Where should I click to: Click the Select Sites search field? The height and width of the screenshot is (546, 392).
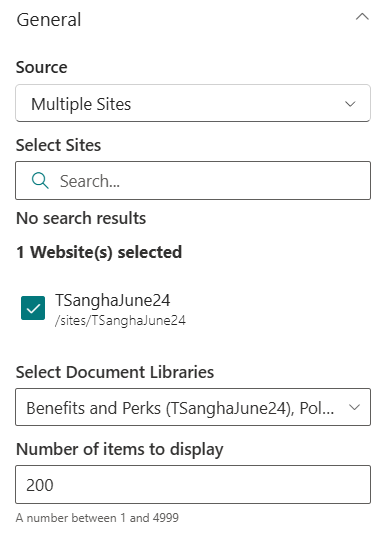click(x=193, y=180)
